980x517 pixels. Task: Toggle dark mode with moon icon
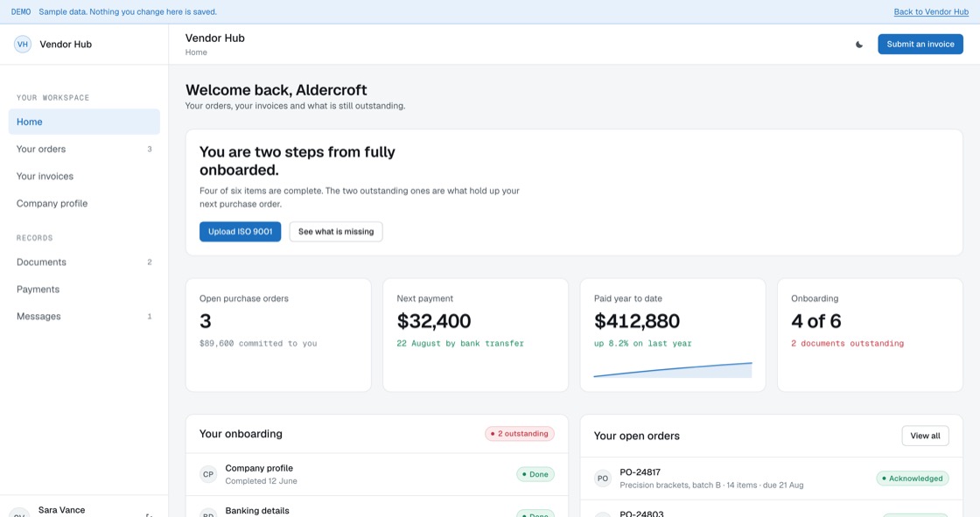[x=858, y=45]
